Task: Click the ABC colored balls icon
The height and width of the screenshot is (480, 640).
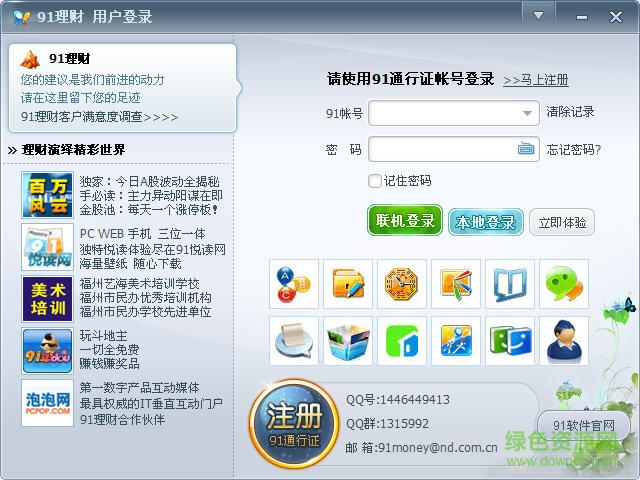Action: tap(294, 284)
